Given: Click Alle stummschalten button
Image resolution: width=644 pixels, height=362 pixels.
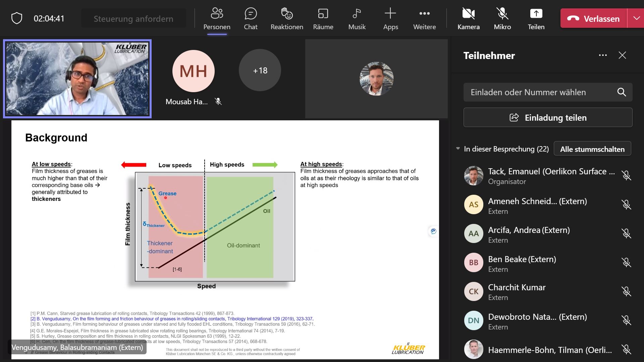Looking at the screenshot, I should click(x=592, y=149).
